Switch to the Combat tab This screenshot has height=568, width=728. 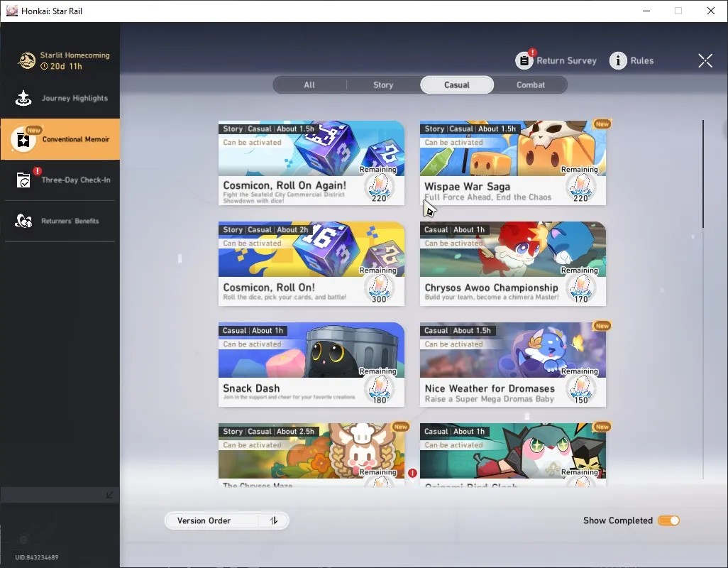531,85
